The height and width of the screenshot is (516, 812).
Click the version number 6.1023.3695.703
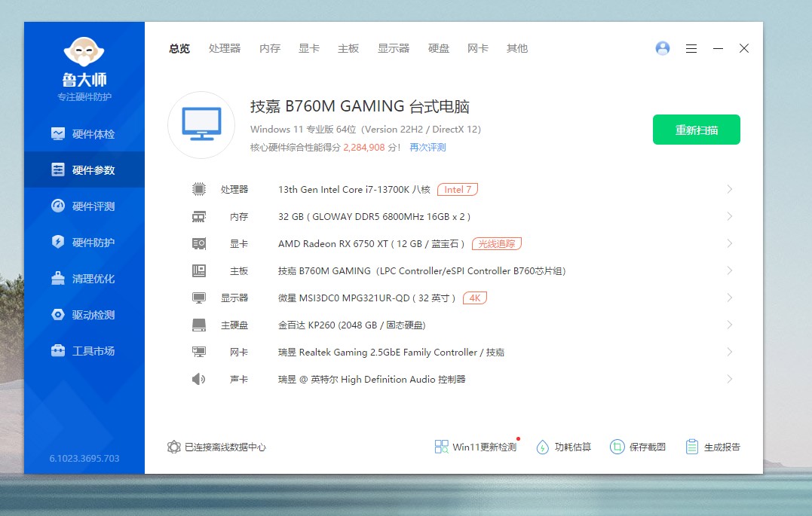click(x=84, y=459)
